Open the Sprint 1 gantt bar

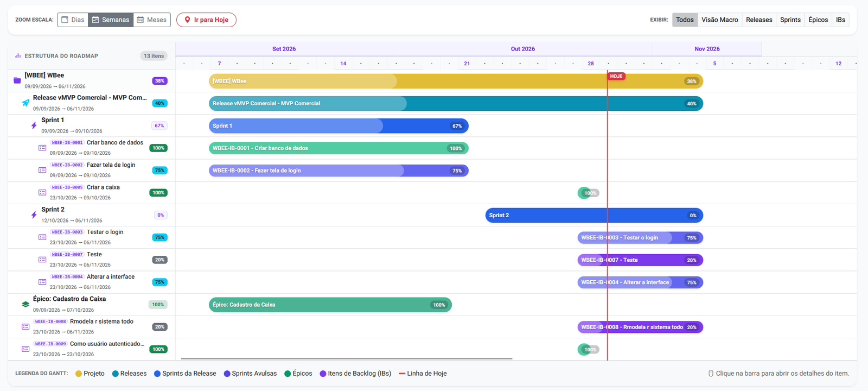[339, 126]
